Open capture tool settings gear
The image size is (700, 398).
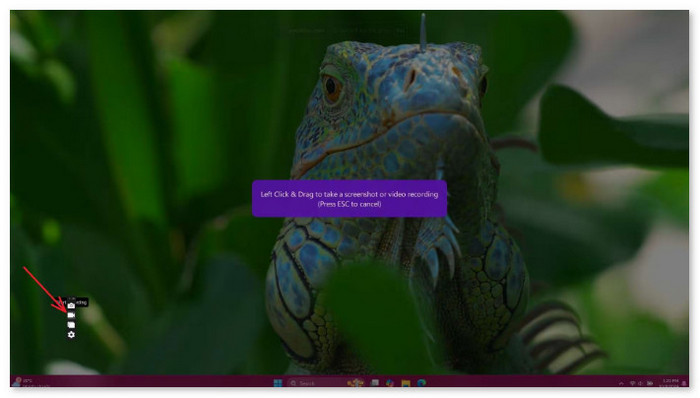coord(71,335)
